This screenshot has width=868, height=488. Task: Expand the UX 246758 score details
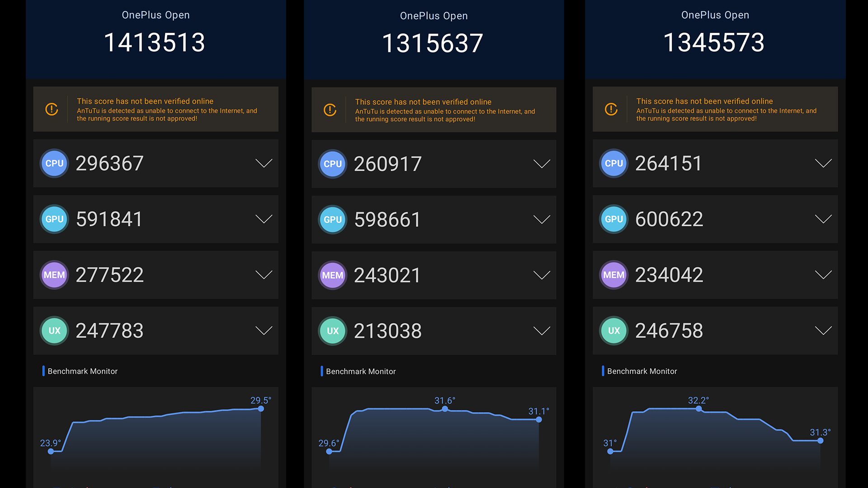[823, 331]
